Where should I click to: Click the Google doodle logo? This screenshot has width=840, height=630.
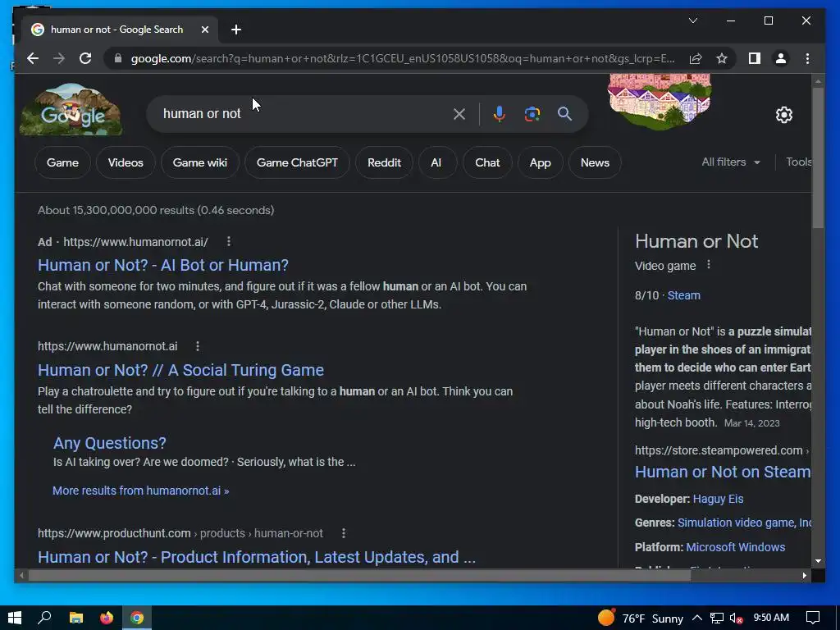click(71, 110)
